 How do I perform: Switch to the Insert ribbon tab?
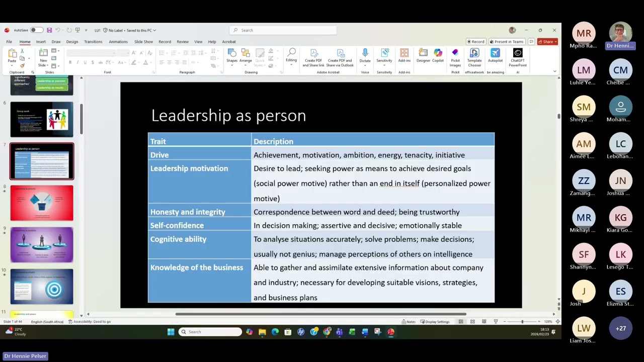[x=41, y=42]
